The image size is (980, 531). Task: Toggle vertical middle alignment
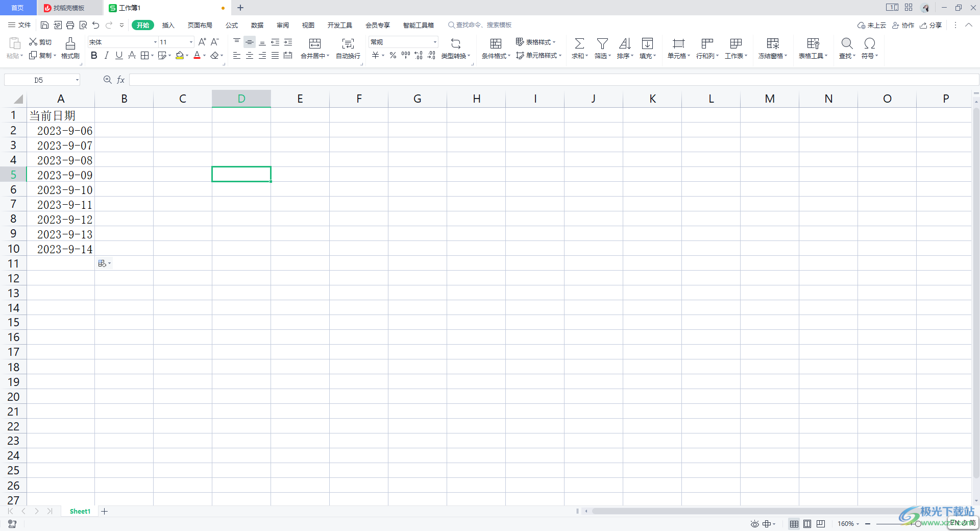[x=250, y=42]
